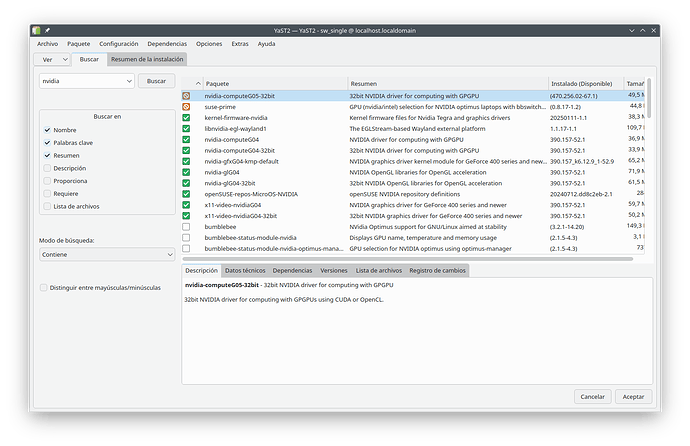The height and width of the screenshot is (446, 690).
Task: Click the YaST app icon in title bar
Action: (35, 30)
